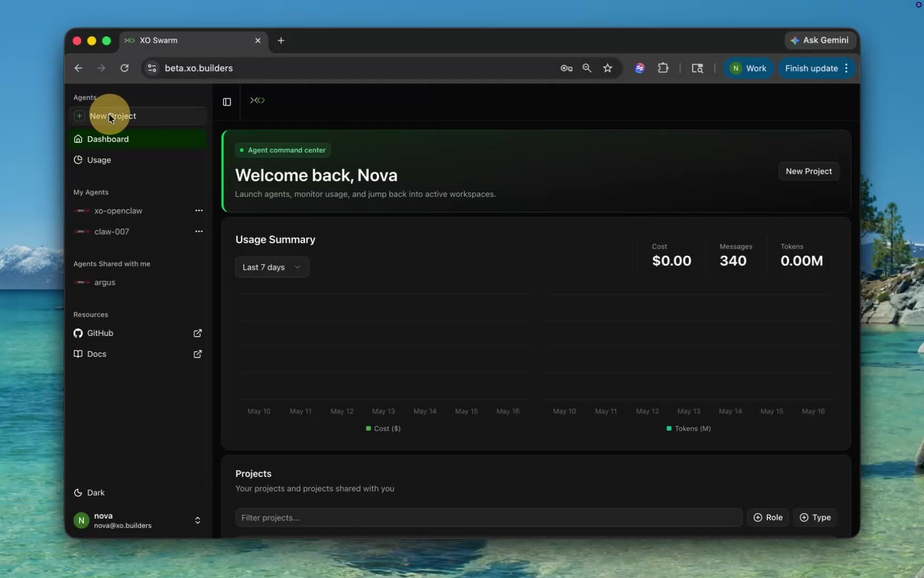Toggle the sidebar panel icon
924x578 pixels.
click(x=227, y=102)
